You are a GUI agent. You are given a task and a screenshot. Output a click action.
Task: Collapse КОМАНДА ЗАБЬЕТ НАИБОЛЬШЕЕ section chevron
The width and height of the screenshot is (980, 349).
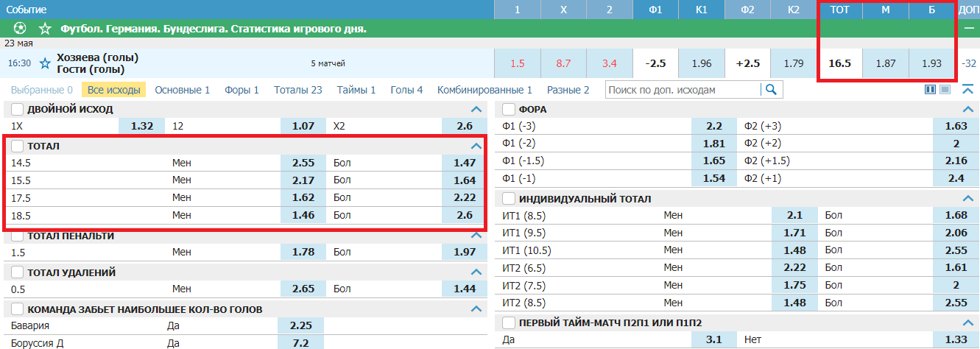click(x=476, y=309)
